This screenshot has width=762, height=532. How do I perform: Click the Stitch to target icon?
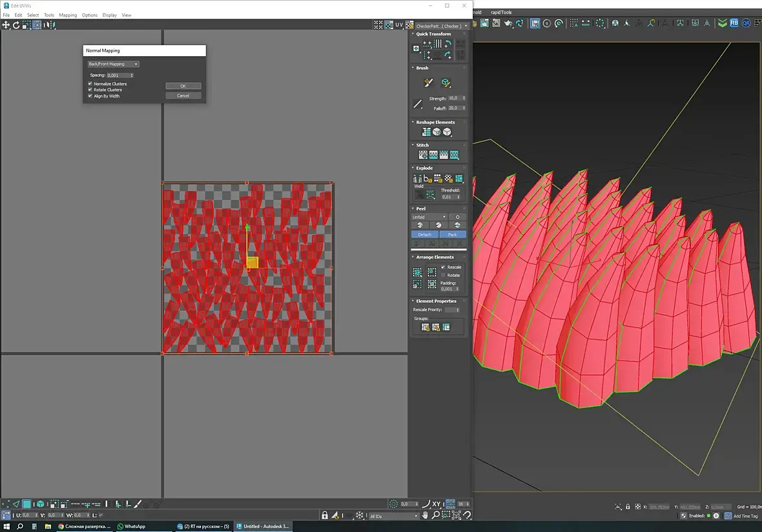[423, 154]
